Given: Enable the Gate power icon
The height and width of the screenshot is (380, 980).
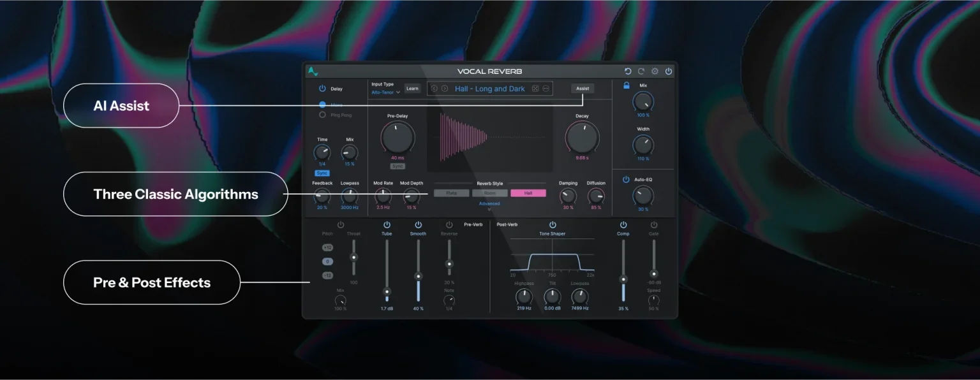Looking at the screenshot, I should pyautogui.click(x=654, y=224).
